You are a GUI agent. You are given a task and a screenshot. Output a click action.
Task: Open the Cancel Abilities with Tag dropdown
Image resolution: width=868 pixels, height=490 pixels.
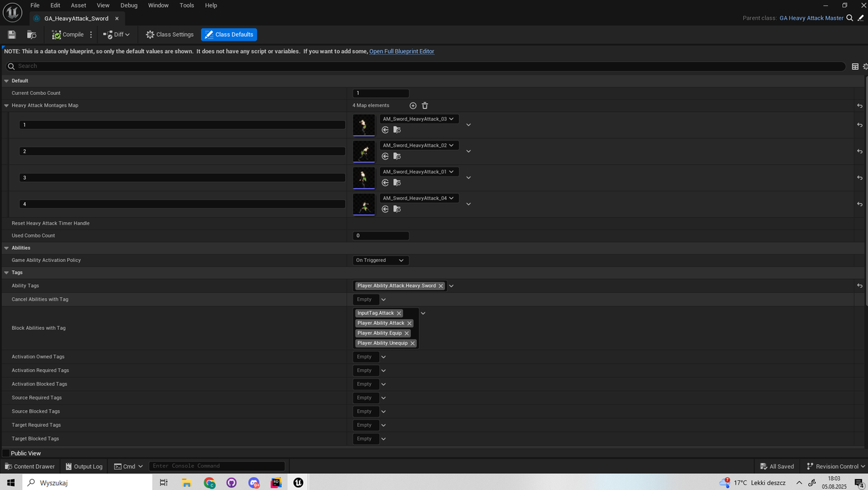pos(383,299)
